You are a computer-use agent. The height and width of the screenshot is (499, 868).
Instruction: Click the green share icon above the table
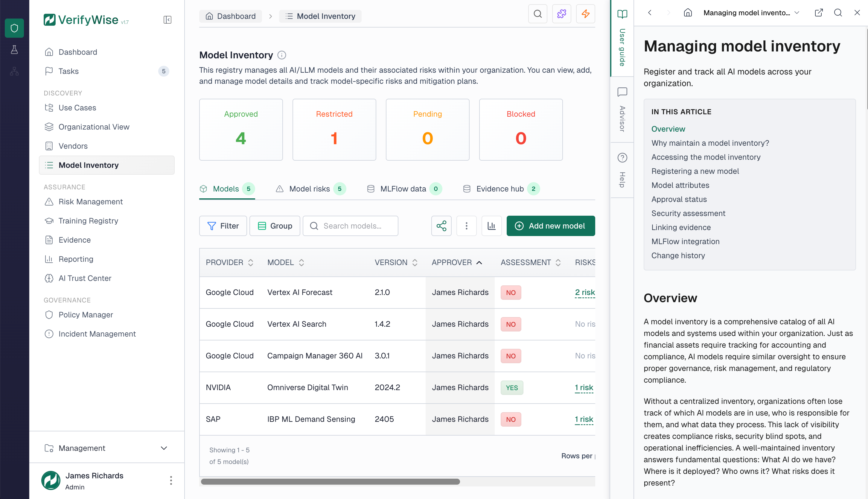[441, 226]
